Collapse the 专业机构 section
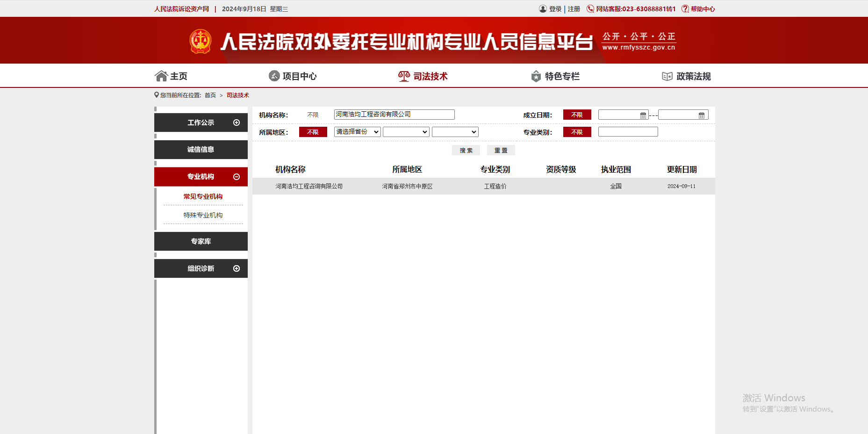868x434 pixels. [x=236, y=176]
